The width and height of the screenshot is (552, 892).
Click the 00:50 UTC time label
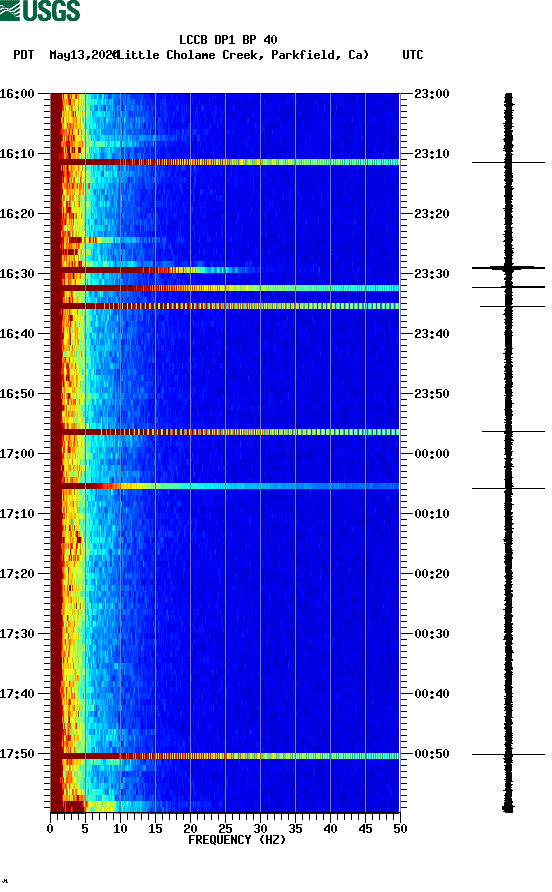[x=432, y=754]
